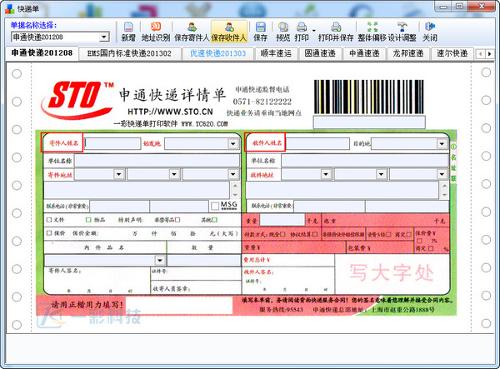Open the second 寄件地址 city dropdown
500x369 pixels.
174,174
